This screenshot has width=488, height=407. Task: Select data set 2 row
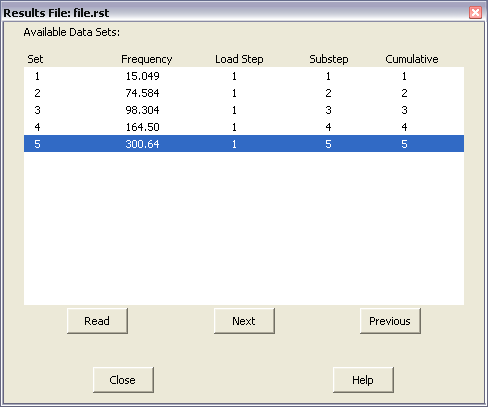click(x=244, y=93)
